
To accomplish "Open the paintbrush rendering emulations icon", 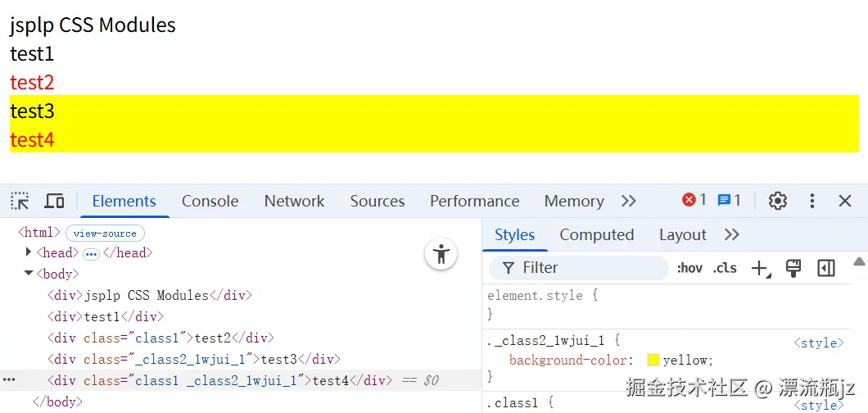I will click(793, 268).
